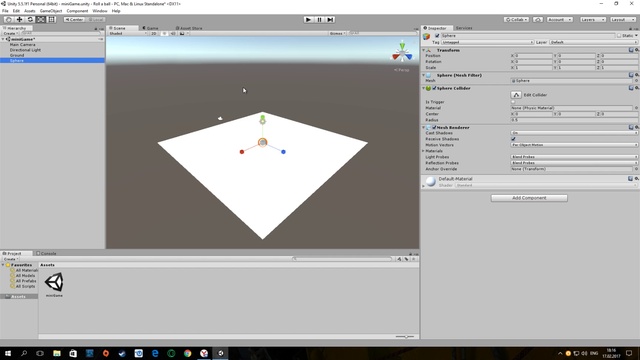The height and width of the screenshot is (360, 640).
Task: Open the Layer dropdown in Inspector
Action: pos(594,42)
